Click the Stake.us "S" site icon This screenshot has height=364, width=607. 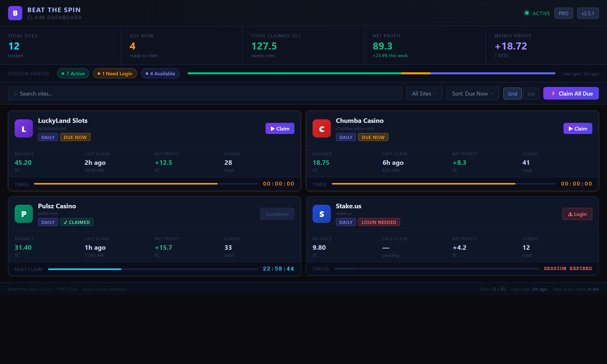tap(321, 214)
